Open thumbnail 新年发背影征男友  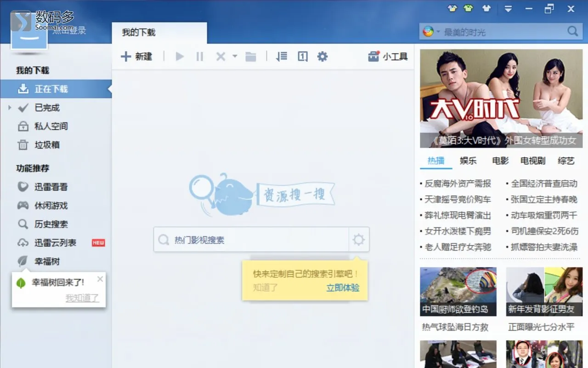click(544, 292)
